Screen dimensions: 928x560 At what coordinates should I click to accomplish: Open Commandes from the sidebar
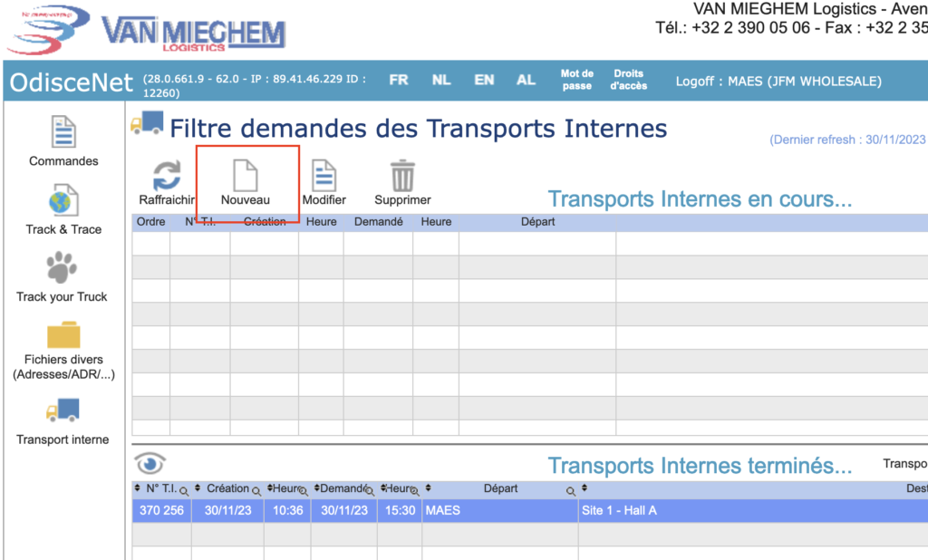pos(63,133)
